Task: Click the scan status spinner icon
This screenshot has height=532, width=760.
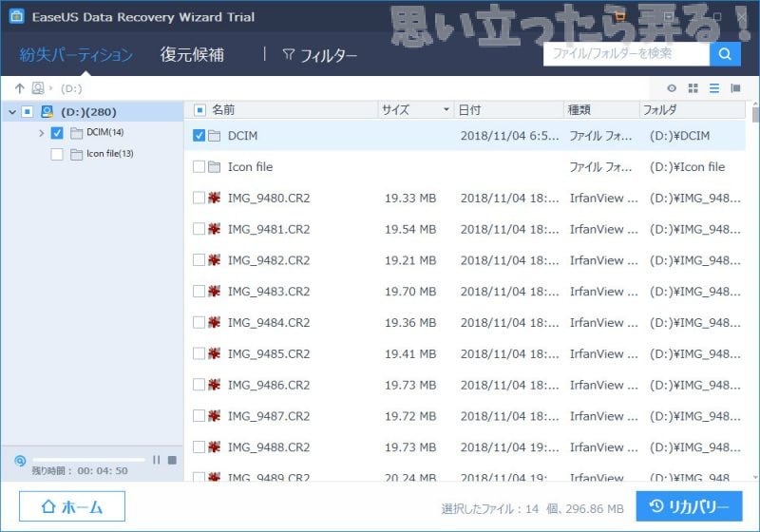Action: [x=20, y=461]
